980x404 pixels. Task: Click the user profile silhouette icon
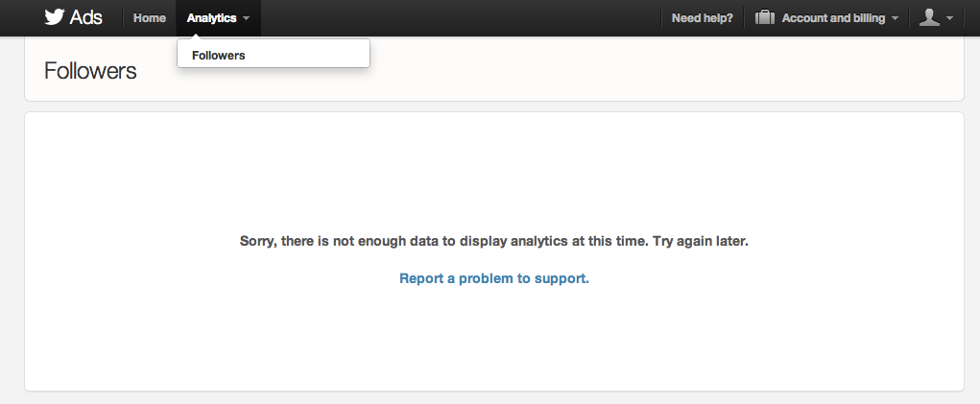[x=929, y=17]
